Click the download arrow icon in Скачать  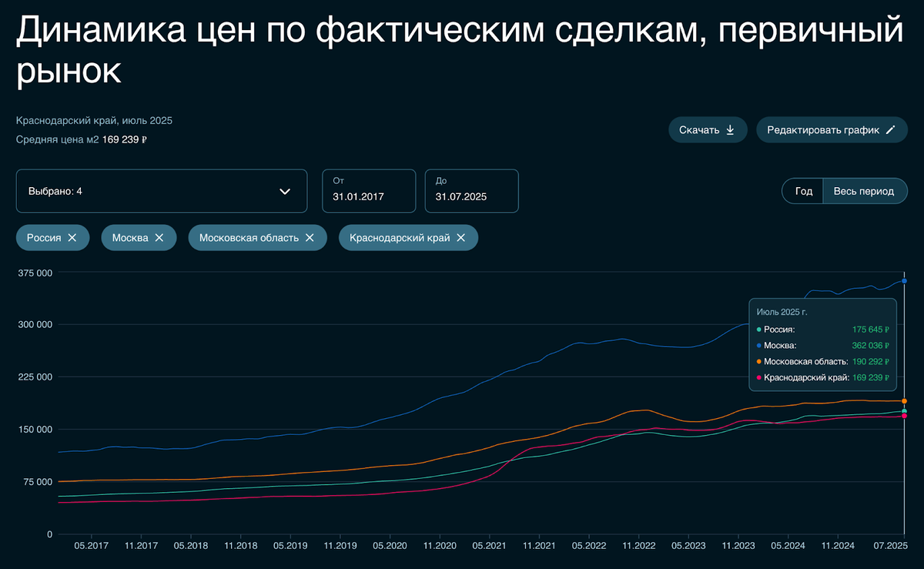[x=731, y=130]
